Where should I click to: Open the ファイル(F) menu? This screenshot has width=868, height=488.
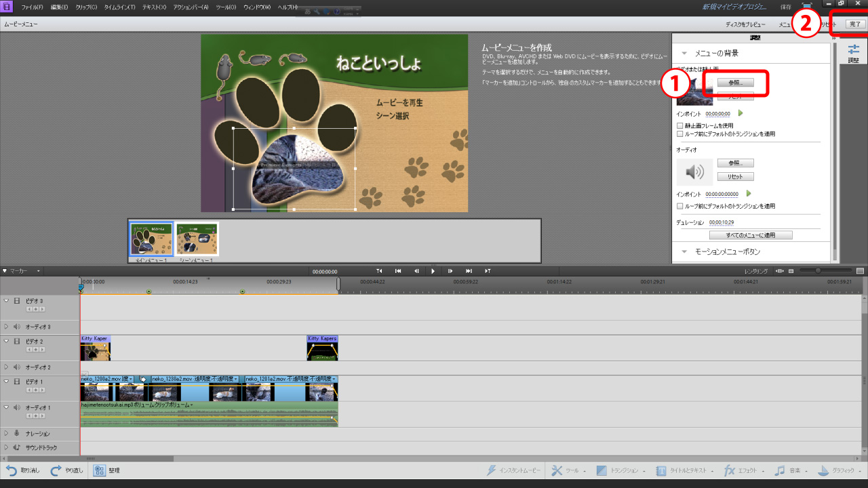click(x=32, y=7)
